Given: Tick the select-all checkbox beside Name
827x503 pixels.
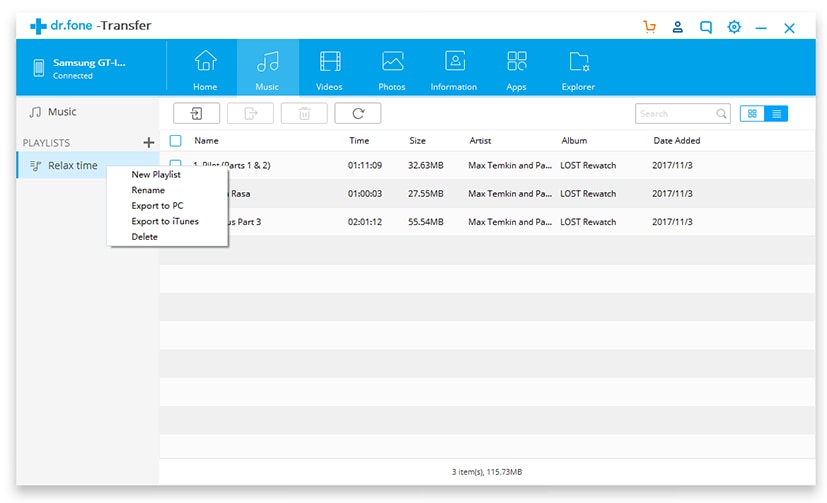Looking at the screenshot, I should [x=176, y=141].
